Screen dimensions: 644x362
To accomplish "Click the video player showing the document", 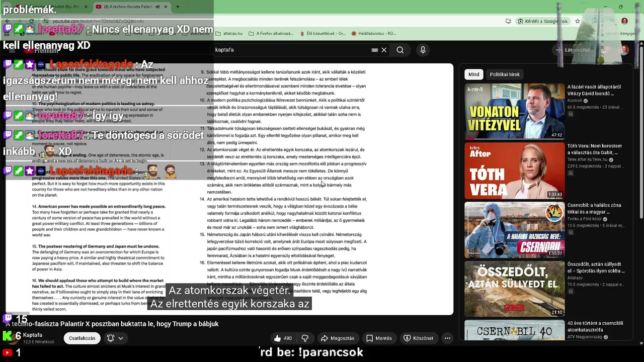I will point(229,189).
